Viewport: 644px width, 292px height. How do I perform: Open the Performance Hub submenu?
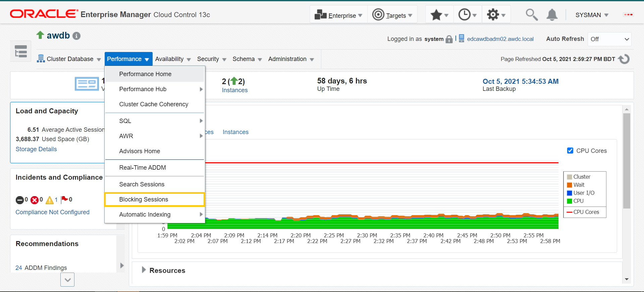pos(155,89)
